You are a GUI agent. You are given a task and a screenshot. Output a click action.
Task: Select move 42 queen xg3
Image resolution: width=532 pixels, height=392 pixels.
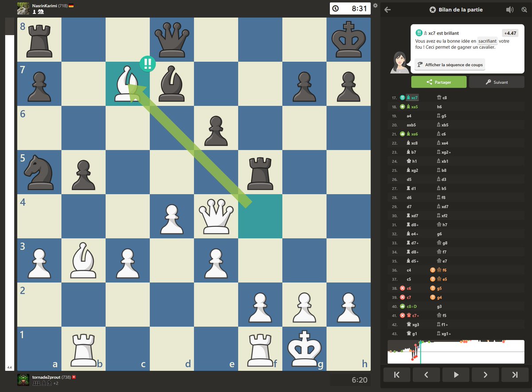[413, 325]
